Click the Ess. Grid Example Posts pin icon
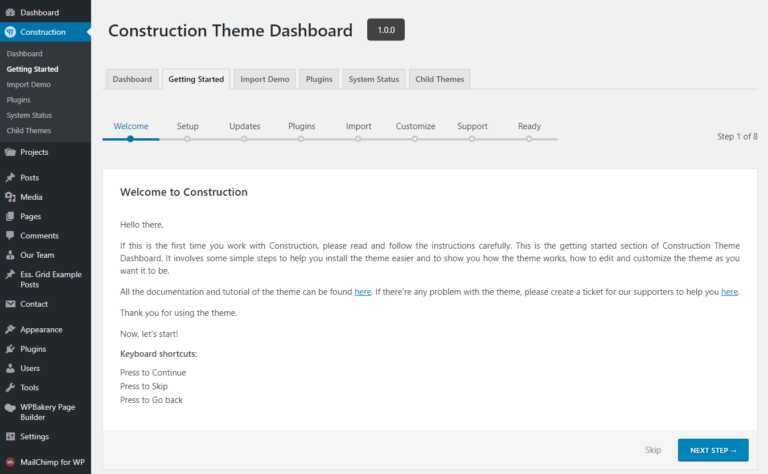 tap(10, 274)
